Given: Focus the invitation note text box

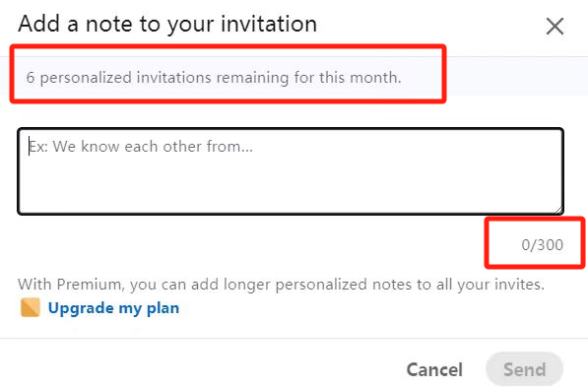Looking at the screenshot, I should (291, 171).
